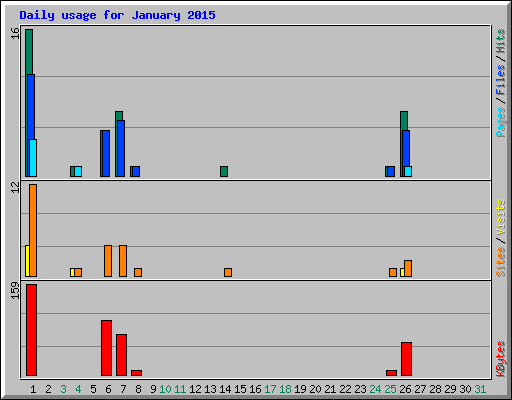
Task: Click the orange Sites bar for day 6
Action: [x=108, y=261]
